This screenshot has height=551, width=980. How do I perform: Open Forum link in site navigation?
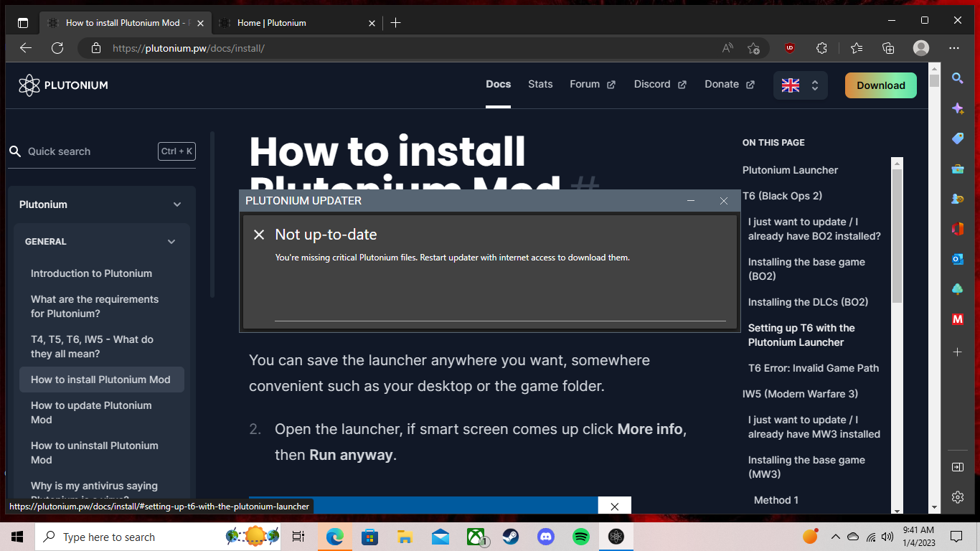click(x=593, y=84)
